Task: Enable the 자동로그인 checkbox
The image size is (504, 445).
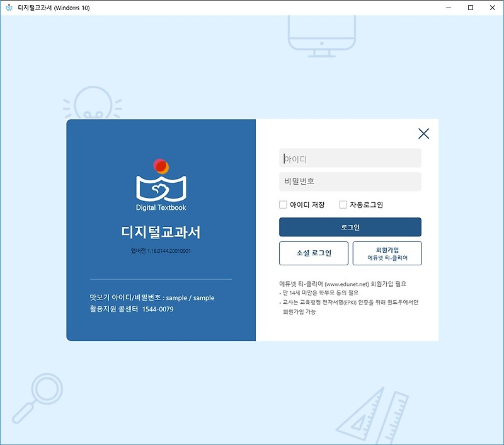Action: (343, 205)
